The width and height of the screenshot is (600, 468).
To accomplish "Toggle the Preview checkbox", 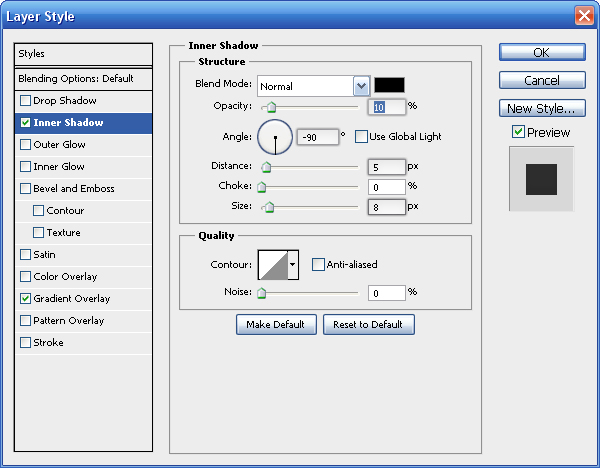I will point(518,132).
